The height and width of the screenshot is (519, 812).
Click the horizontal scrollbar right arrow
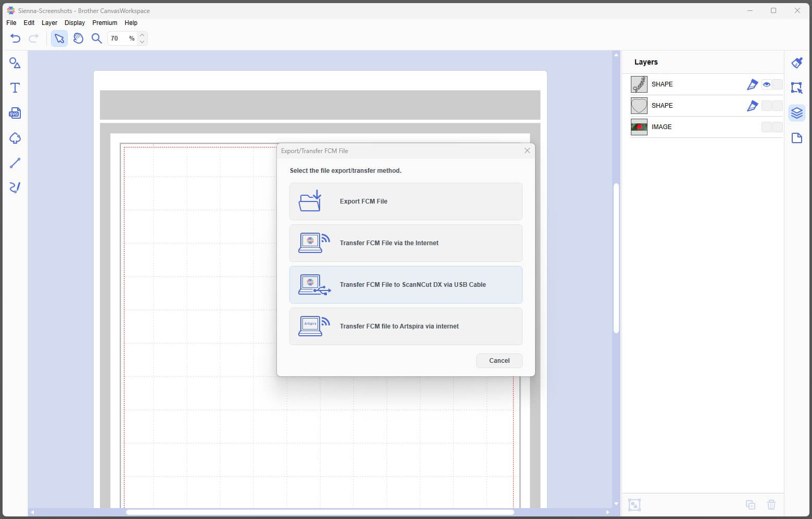pos(607,512)
